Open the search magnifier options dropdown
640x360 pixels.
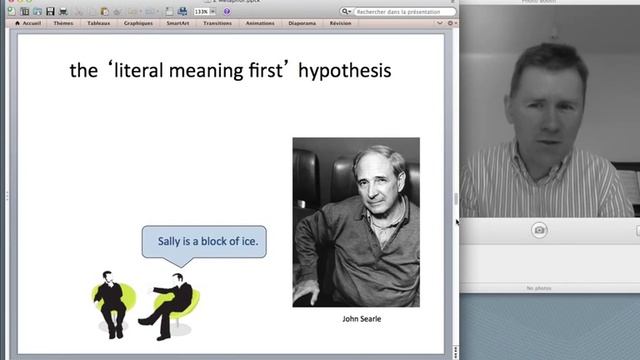tap(346, 12)
